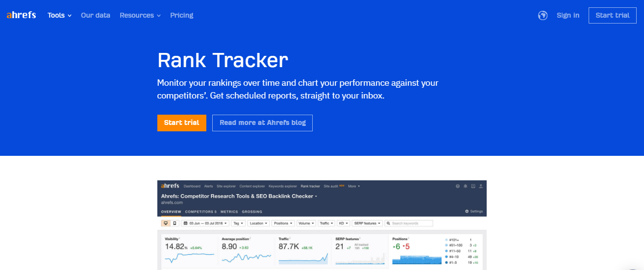Click the outlined Start trial button in header

tap(613, 15)
